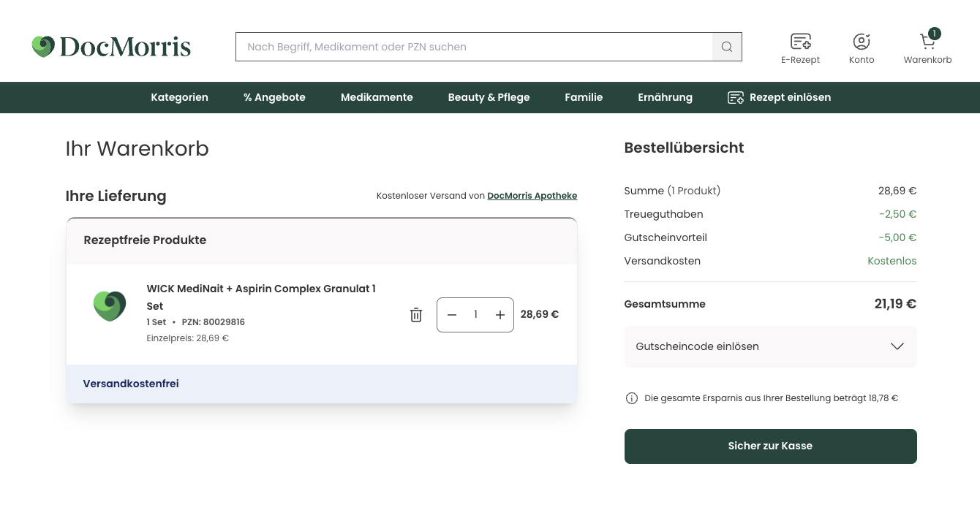This screenshot has width=980, height=510.
Task: Go to Beauty & Pflege
Action: 489,97
